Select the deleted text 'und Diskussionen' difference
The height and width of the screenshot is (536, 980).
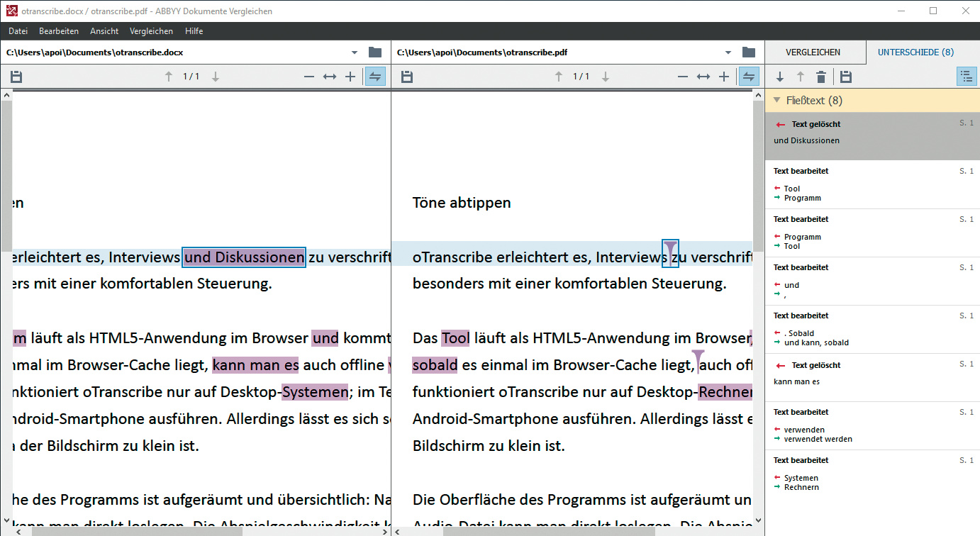pyautogui.click(x=872, y=136)
